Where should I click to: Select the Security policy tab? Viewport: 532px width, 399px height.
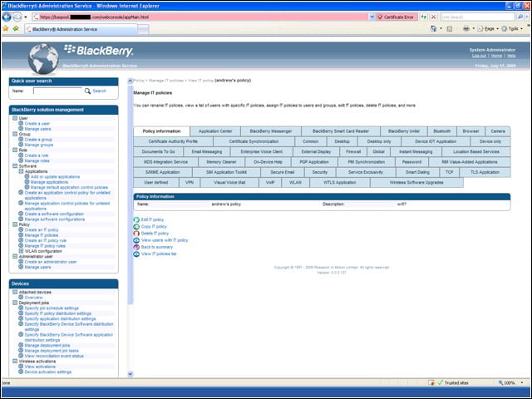319,172
